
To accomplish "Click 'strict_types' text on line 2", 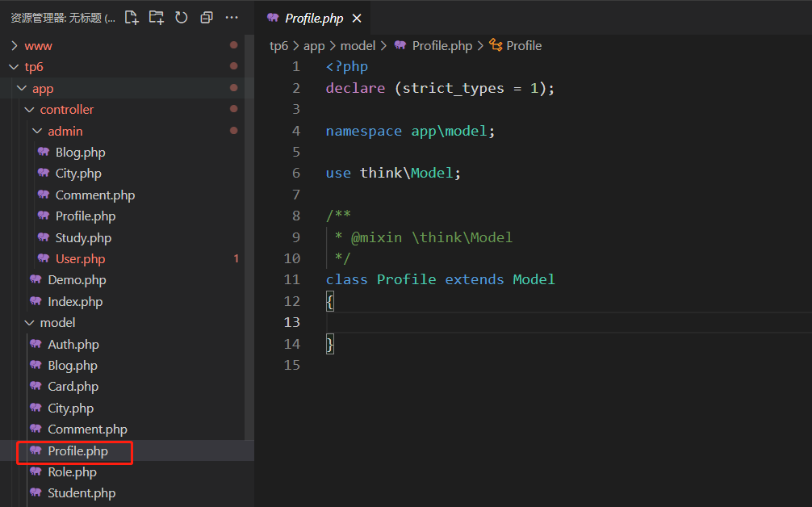I will click(x=453, y=88).
